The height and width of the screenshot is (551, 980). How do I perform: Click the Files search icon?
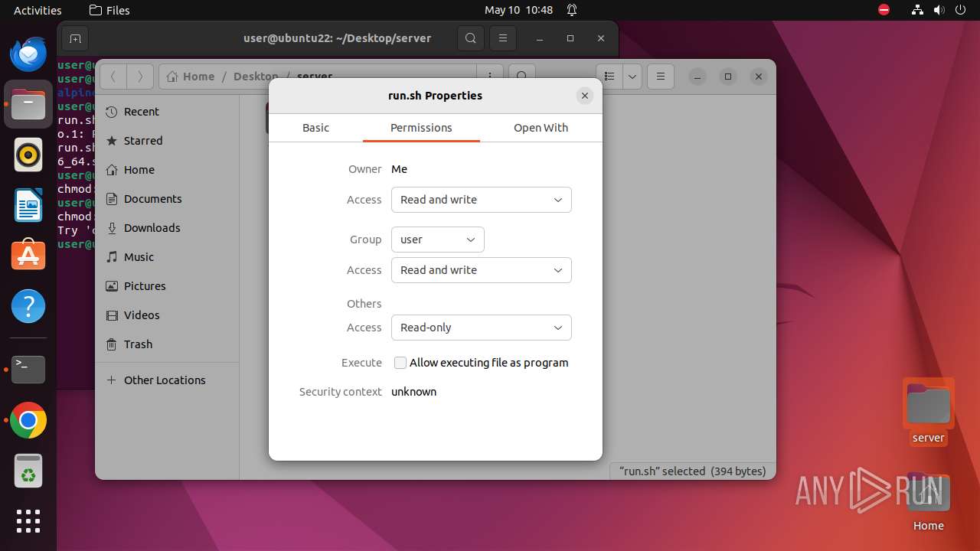pyautogui.click(x=521, y=77)
